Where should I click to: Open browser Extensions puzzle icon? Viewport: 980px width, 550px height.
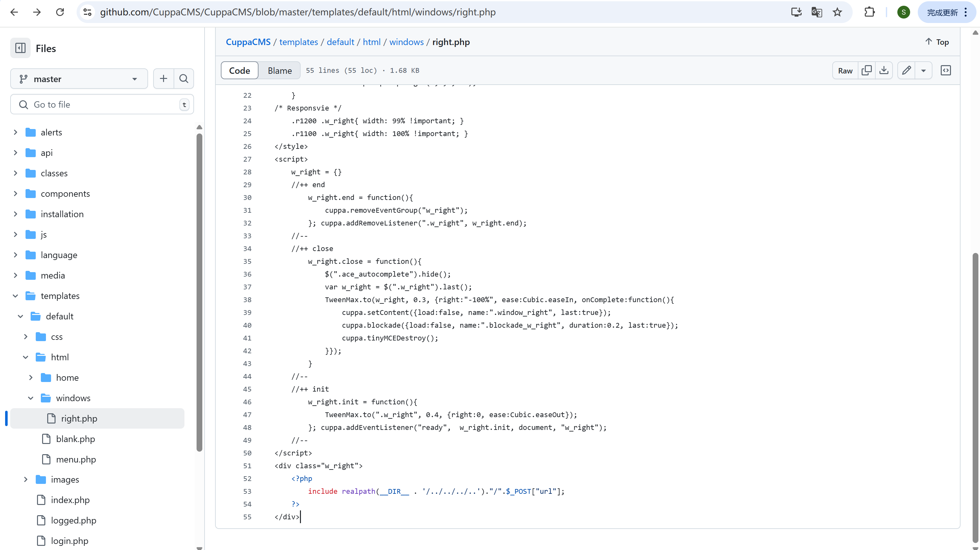(x=869, y=12)
